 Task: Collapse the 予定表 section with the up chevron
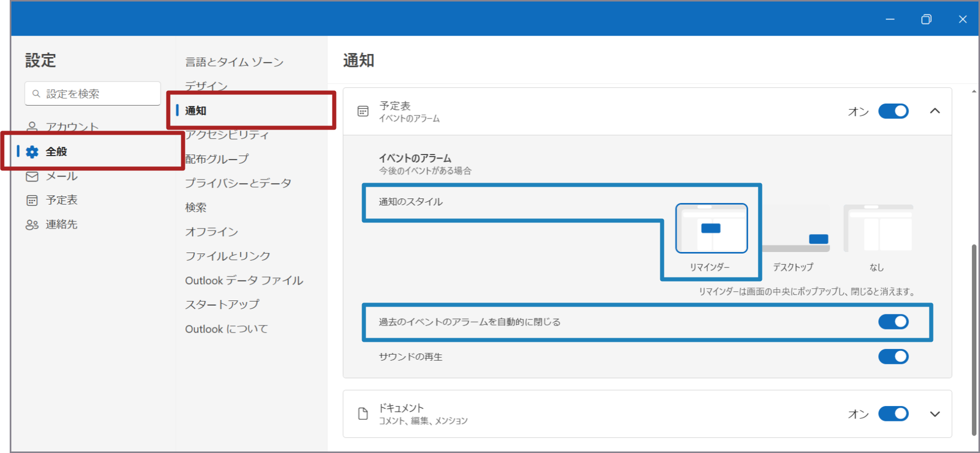pos(935,111)
